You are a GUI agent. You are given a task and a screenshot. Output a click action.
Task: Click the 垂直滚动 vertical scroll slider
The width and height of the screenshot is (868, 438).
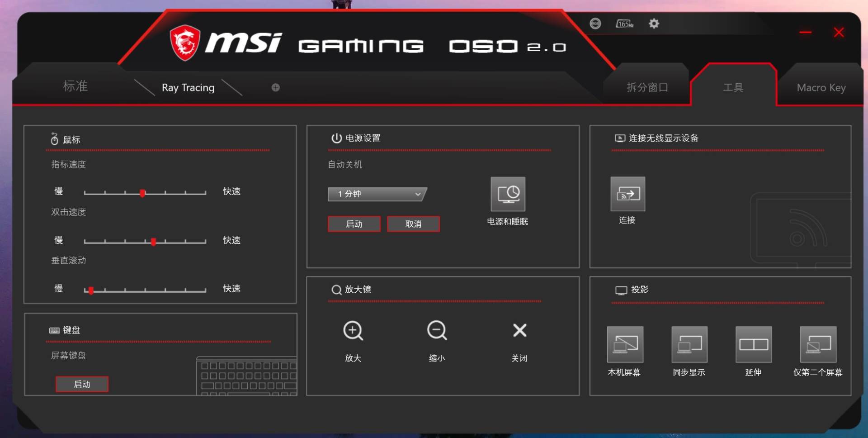(145, 290)
